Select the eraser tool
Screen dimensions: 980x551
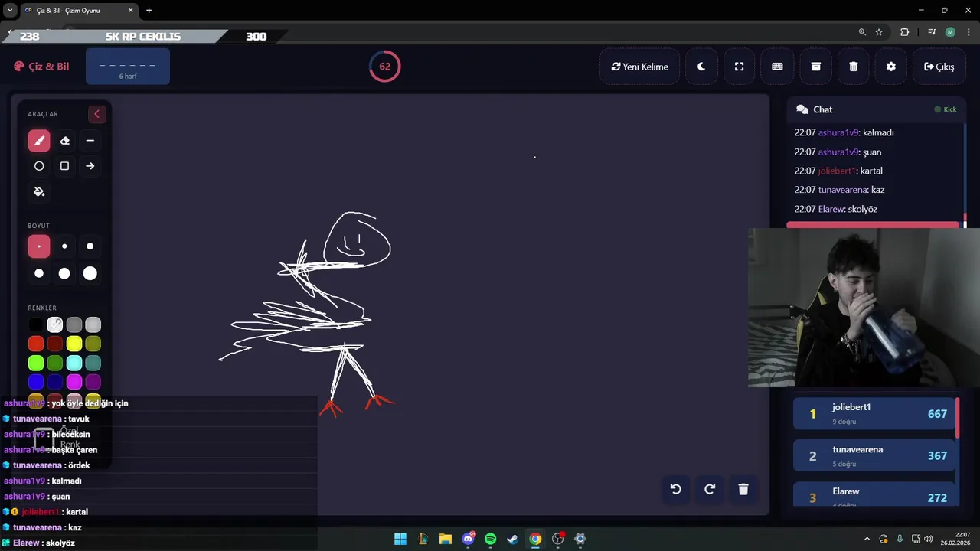[x=64, y=141]
